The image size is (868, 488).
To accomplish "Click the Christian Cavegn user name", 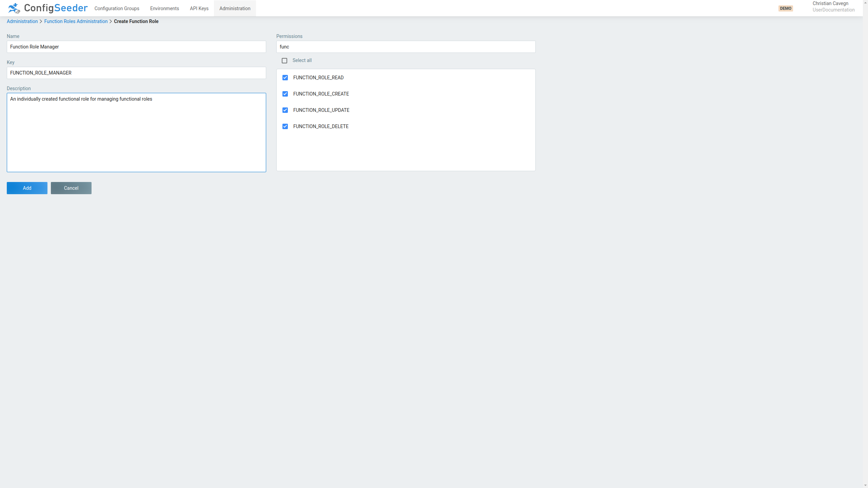I will coord(830,3).
